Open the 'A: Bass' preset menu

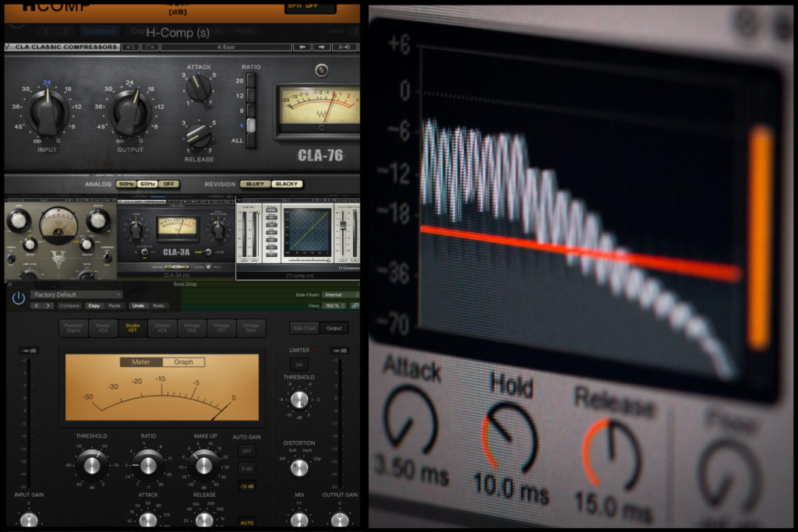[226, 48]
